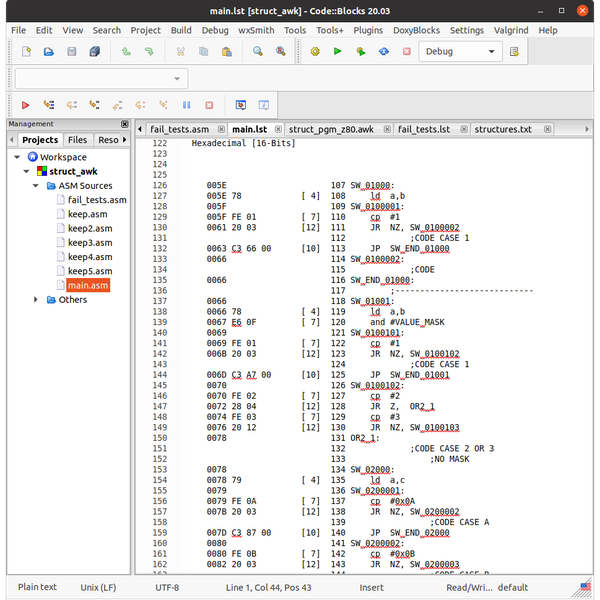Click the Plain text status bar entry

tap(37, 587)
